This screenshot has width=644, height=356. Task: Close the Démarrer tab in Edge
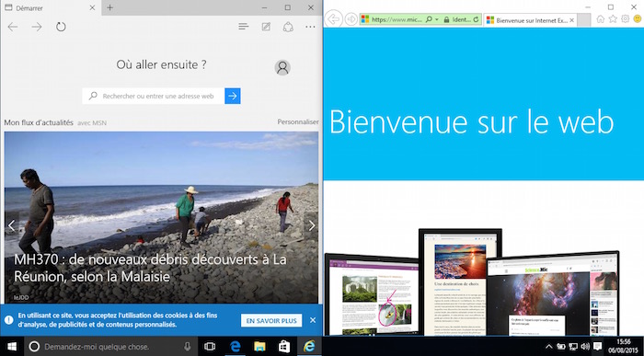tap(92, 7)
